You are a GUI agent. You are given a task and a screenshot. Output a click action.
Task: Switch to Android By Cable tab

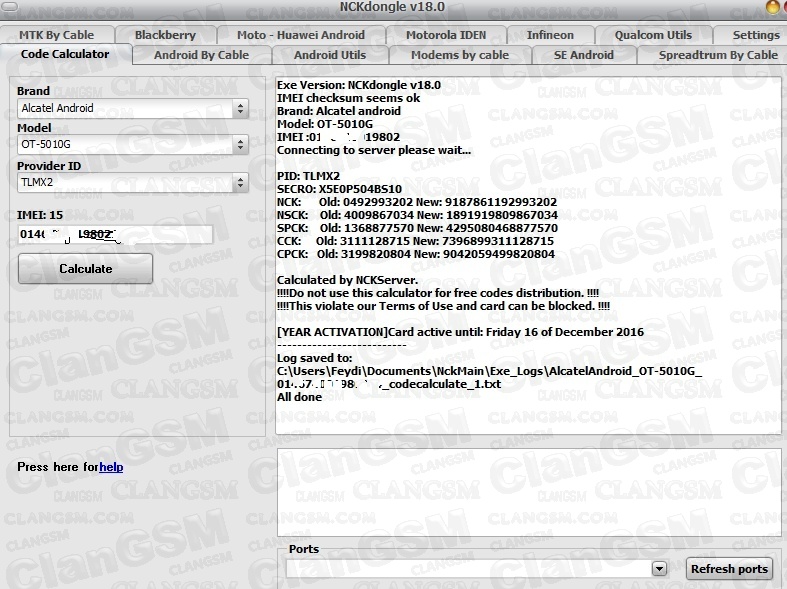[201, 55]
